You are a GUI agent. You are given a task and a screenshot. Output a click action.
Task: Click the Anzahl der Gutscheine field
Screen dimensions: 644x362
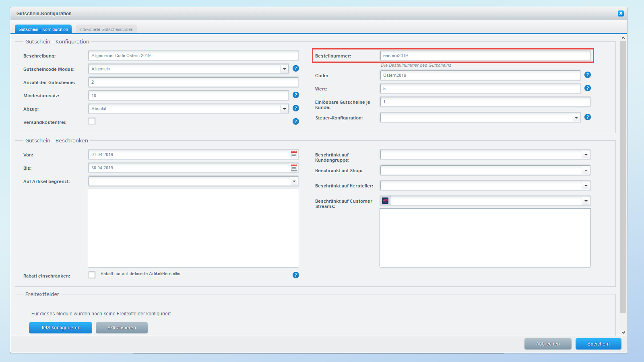pos(193,82)
